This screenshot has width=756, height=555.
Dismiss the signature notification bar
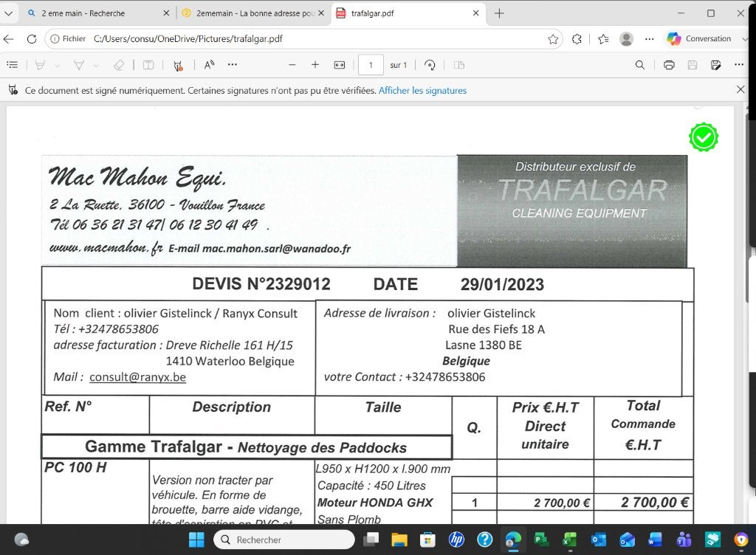tap(740, 89)
